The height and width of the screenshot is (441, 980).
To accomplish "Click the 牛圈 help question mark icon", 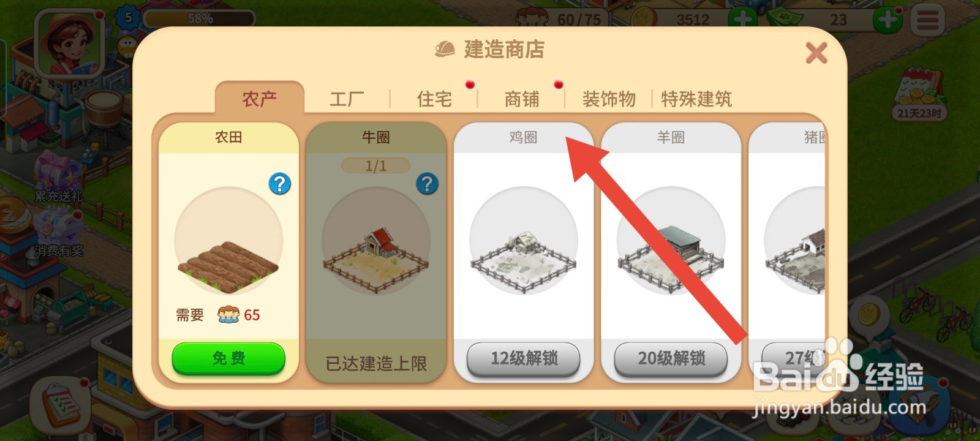I will pos(427,184).
